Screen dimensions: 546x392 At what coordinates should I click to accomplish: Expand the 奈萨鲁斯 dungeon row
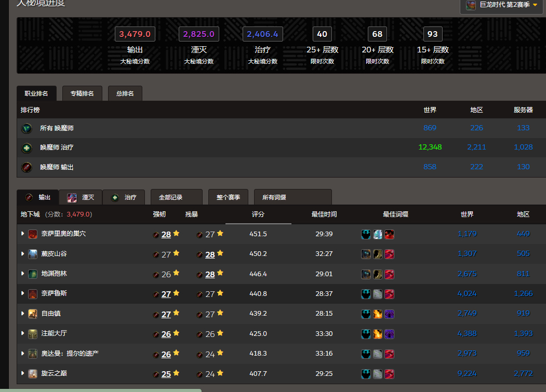[22, 294]
